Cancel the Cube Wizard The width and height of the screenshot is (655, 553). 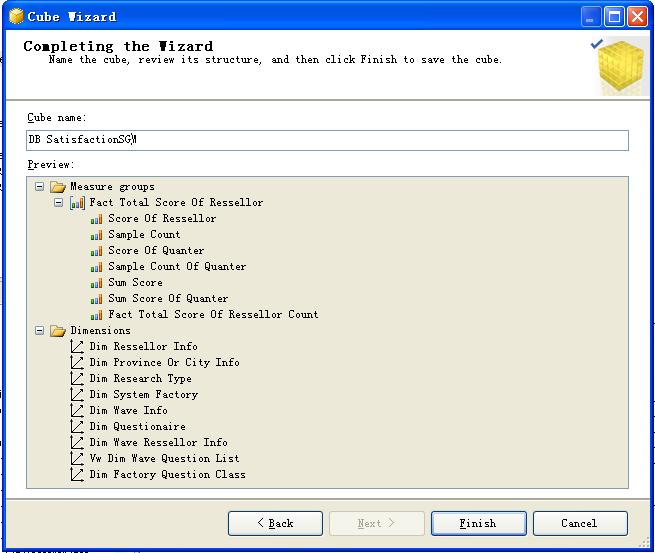pyautogui.click(x=580, y=523)
